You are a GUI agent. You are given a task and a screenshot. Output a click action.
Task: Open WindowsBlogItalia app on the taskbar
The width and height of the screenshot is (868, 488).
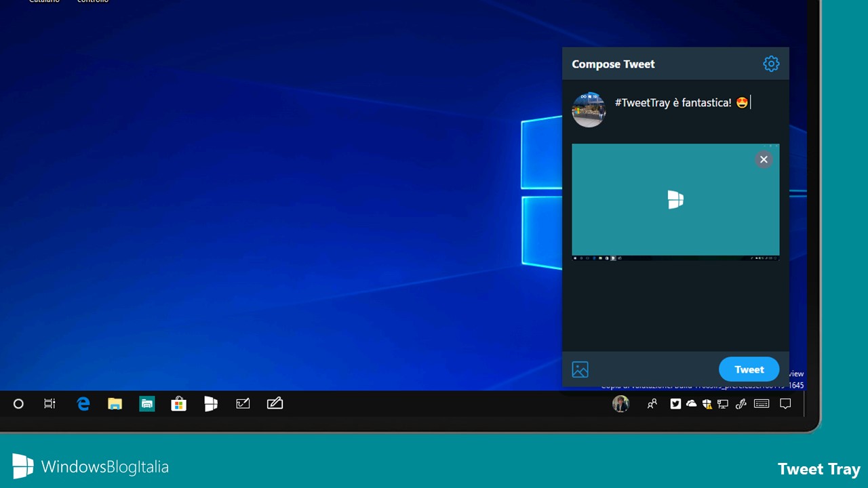click(211, 404)
